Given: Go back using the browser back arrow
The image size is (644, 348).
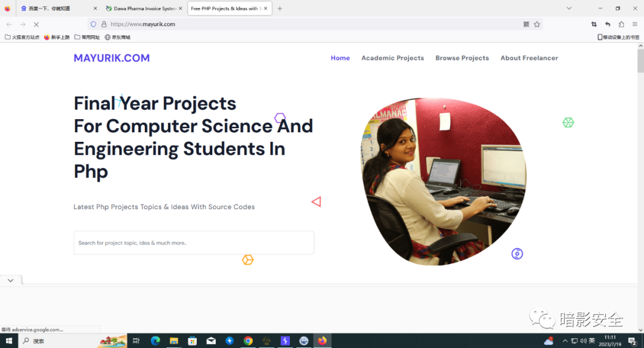Looking at the screenshot, I should pos(9,24).
